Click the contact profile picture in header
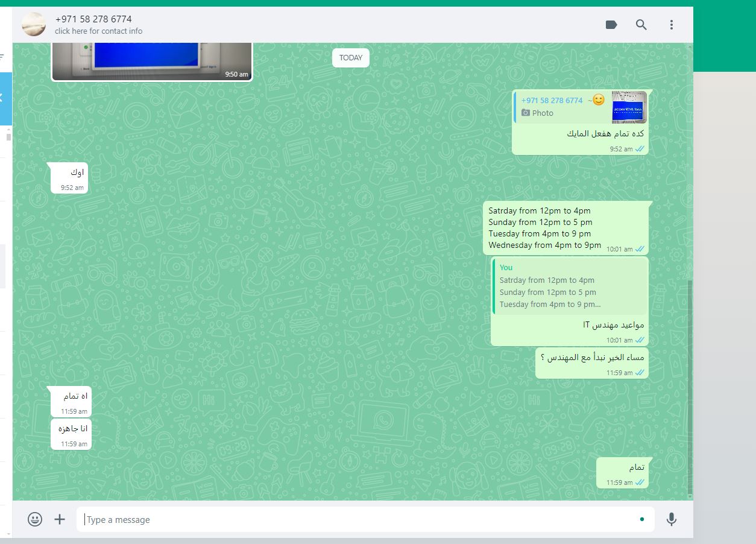The height and width of the screenshot is (544, 756). click(34, 24)
